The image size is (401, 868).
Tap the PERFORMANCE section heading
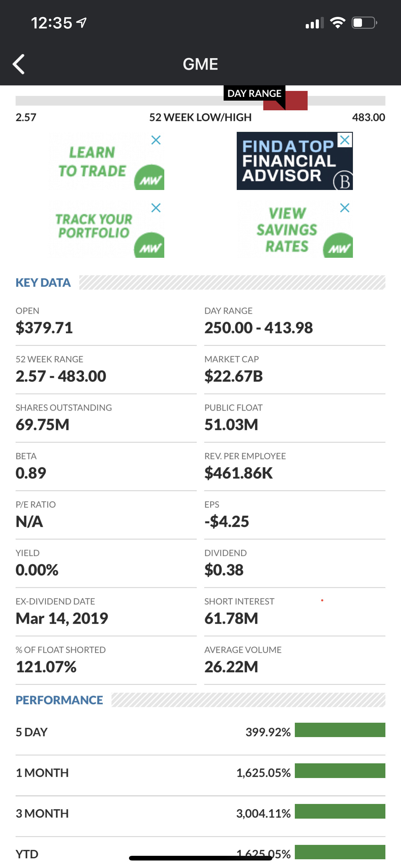(59, 700)
